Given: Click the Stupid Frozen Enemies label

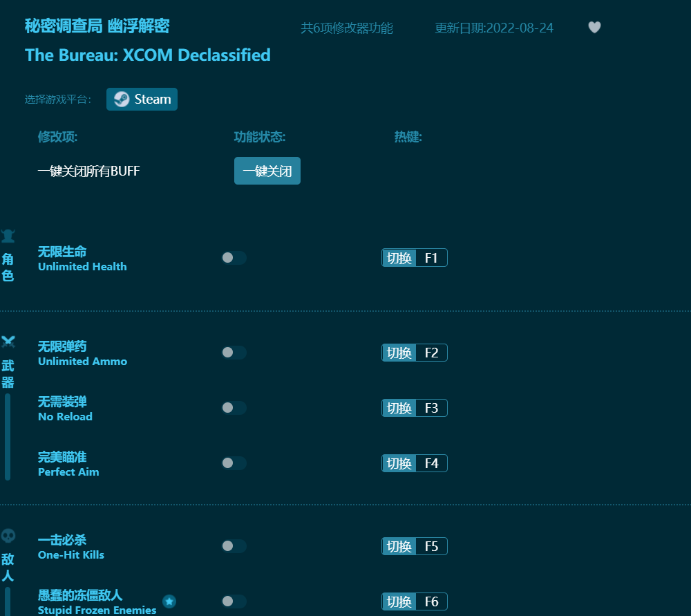Looking at the screenshot, I should [97, 610].
